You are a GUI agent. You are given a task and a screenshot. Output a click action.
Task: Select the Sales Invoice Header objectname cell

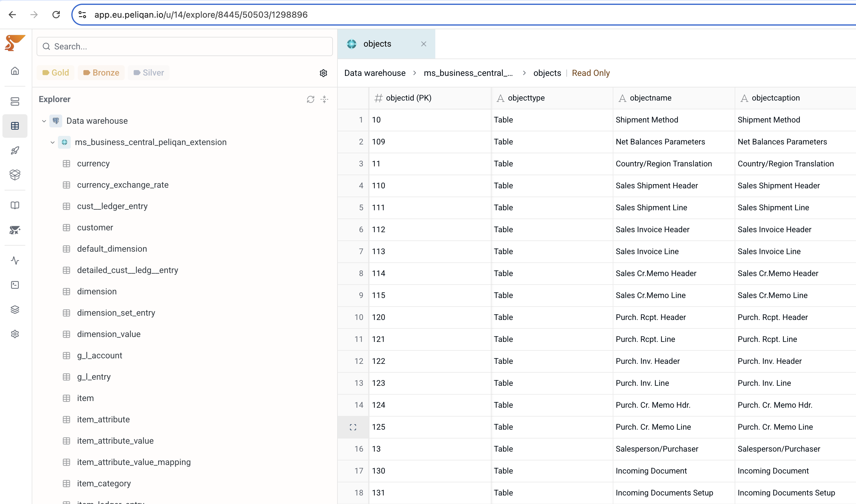(674, 229)
